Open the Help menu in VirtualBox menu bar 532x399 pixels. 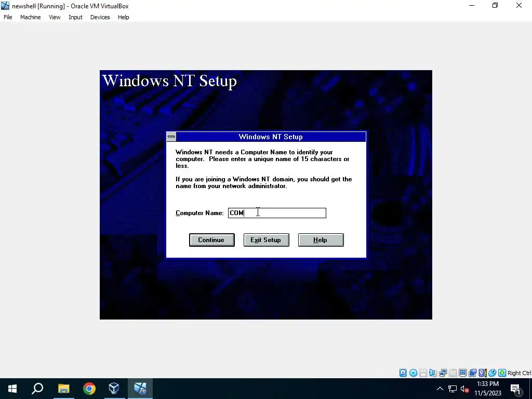124,17
